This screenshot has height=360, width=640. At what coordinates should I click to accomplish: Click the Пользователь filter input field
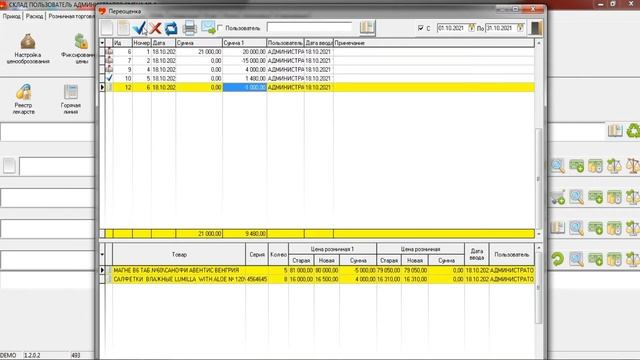[309, 27]
